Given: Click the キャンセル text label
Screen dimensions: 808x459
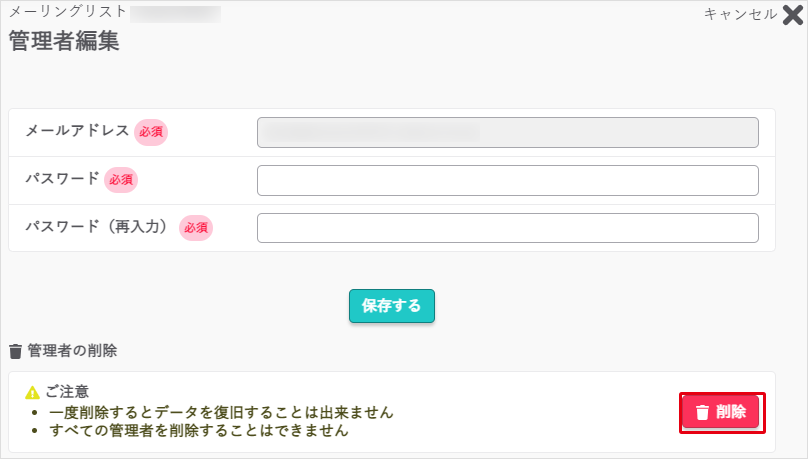Looking at the screenshot, I should 740,14.
